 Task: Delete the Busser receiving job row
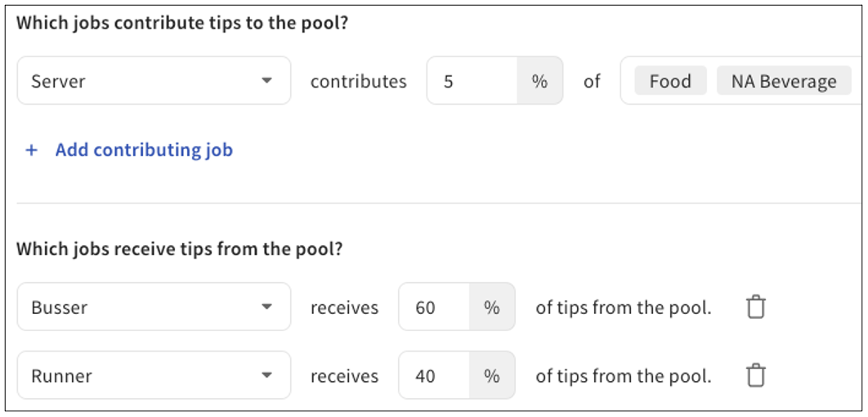756,307
